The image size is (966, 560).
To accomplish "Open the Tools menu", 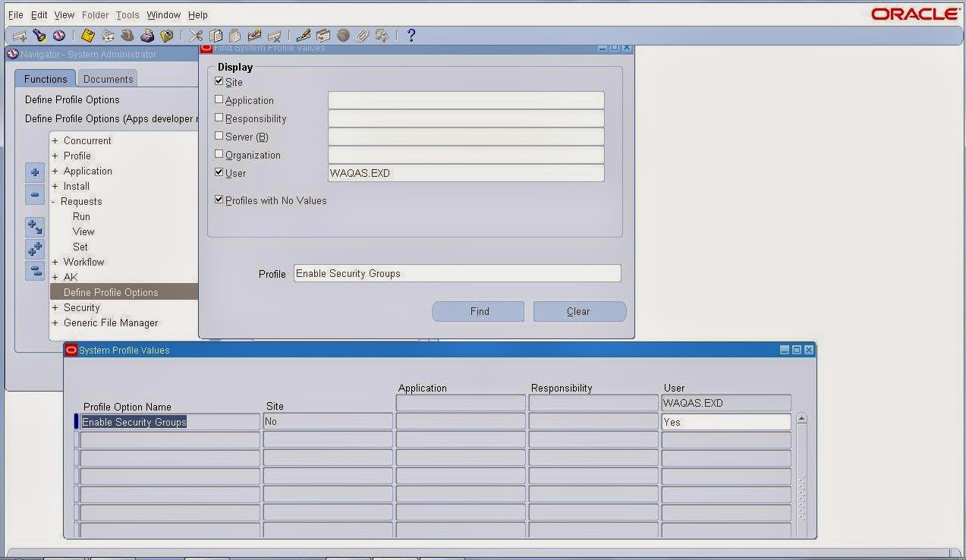I will (x=127, y=14).
